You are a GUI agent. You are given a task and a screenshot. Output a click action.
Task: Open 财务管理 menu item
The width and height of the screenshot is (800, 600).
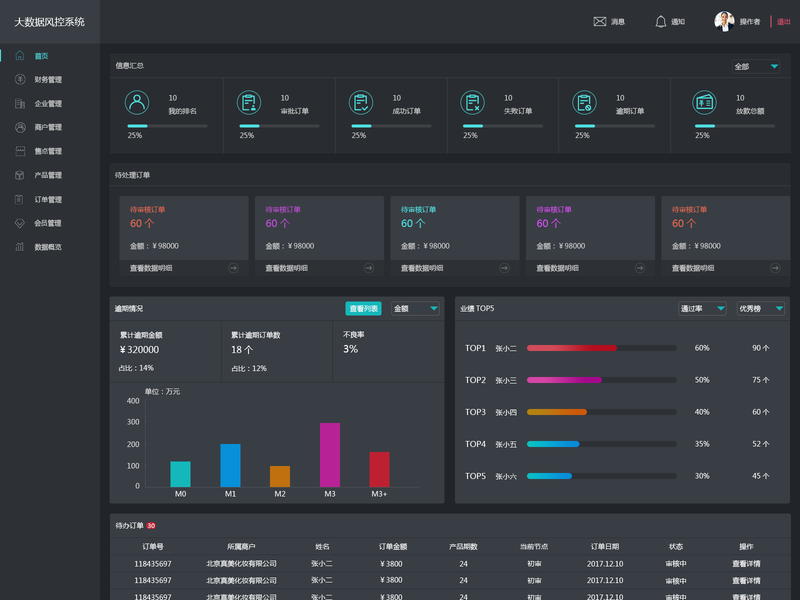click(49, 80)
